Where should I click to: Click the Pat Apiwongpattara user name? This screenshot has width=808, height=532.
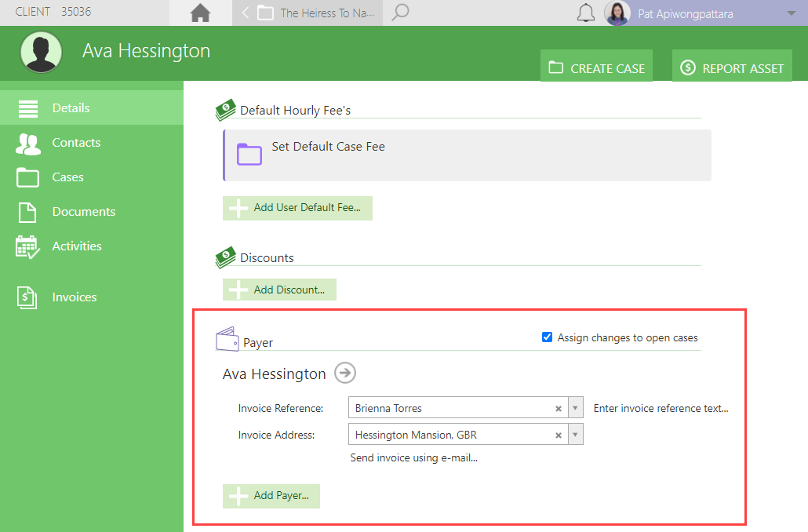[x=686, y=14]
